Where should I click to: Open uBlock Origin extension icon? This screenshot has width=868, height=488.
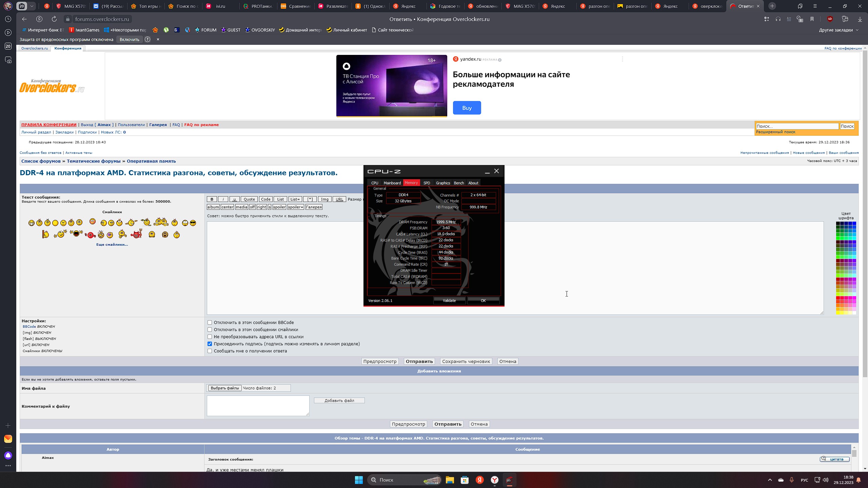830,19
